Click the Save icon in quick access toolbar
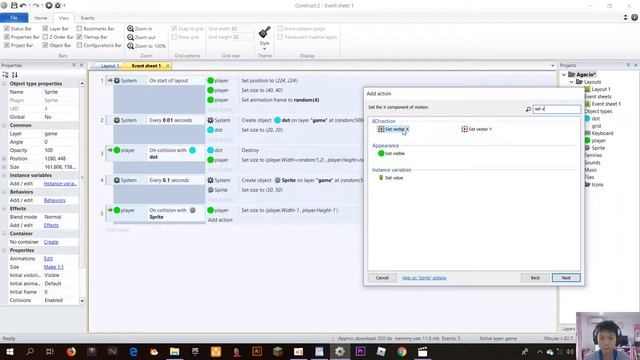 (14, 5)
